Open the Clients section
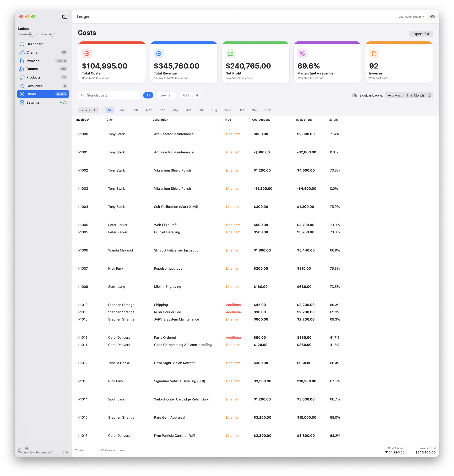 click(x=43, y=52)
